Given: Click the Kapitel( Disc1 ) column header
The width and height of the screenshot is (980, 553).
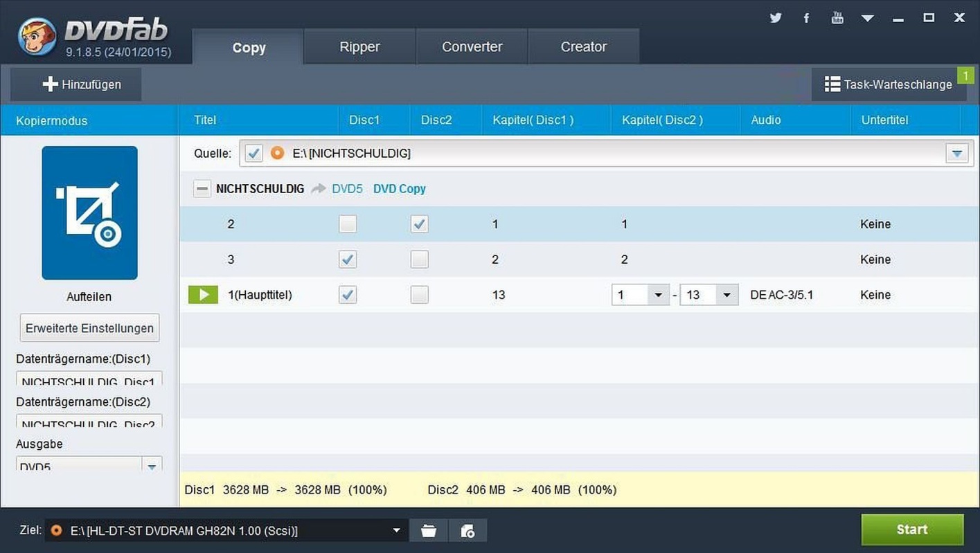Looking at the screenshot, I should (533, 120).
